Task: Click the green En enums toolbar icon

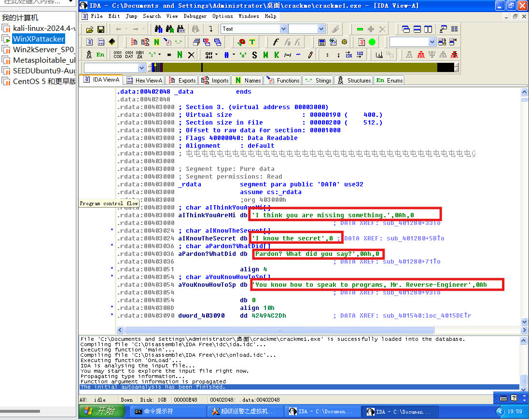Action: (100, 55)
